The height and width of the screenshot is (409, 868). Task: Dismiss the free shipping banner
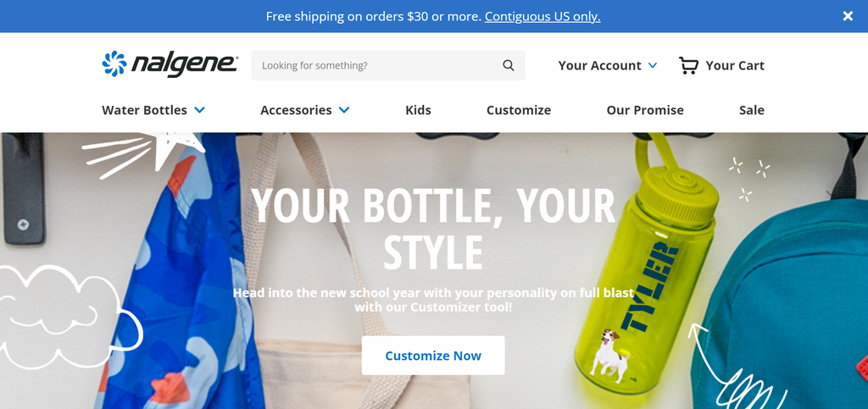point(848,16)
